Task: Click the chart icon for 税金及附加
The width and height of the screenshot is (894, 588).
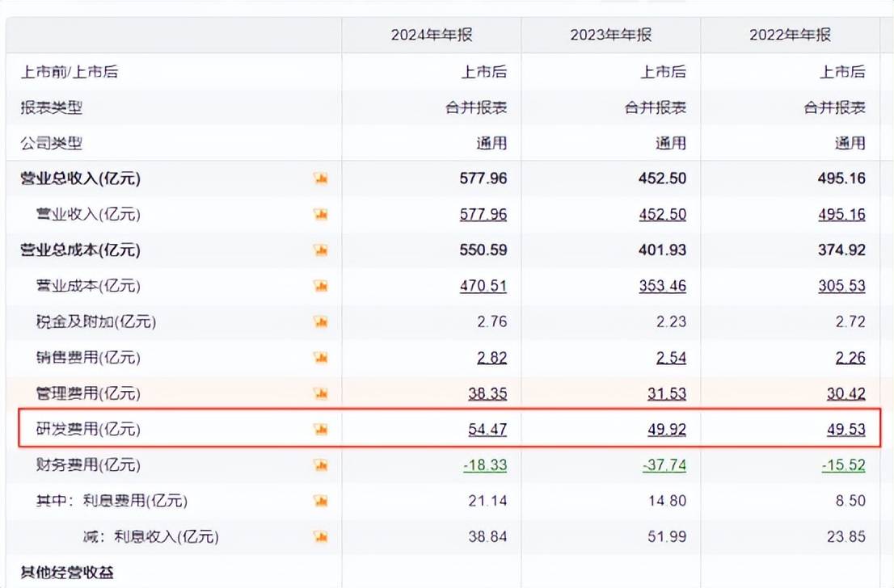Action: coord(321,321)
